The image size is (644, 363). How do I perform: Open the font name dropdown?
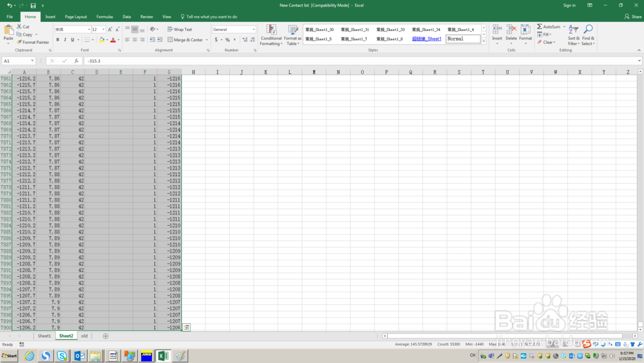[x=89, y=30]
